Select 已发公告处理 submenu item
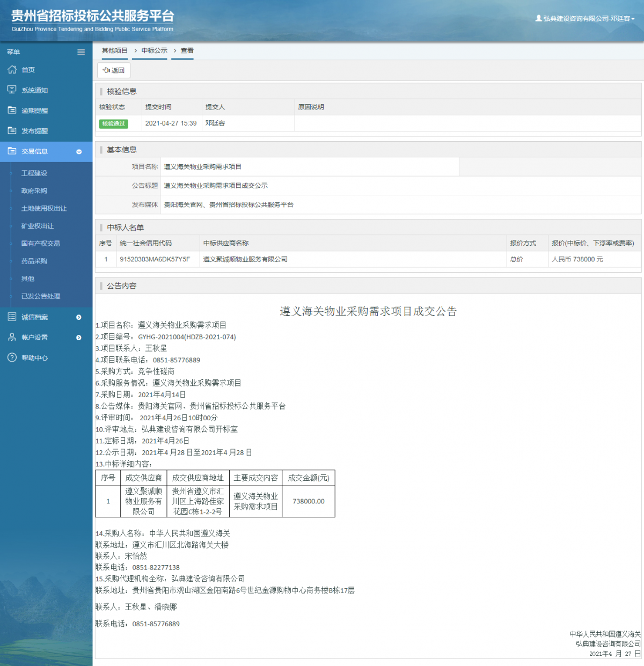This screenshot has height=666, width=644. (x=41, y=296)
